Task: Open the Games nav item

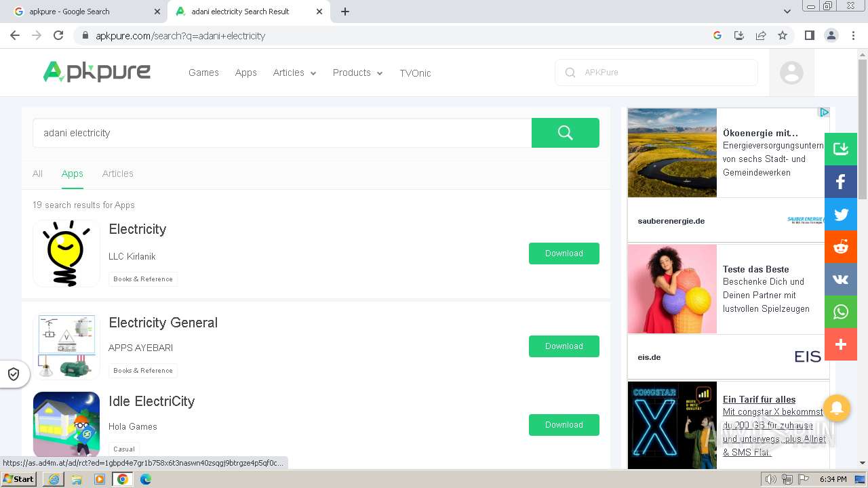Action: [x=203, y=73]
